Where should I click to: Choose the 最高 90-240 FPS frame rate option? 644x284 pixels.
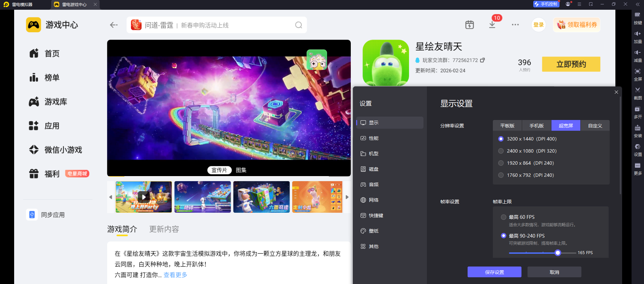(x=504, y=236)
